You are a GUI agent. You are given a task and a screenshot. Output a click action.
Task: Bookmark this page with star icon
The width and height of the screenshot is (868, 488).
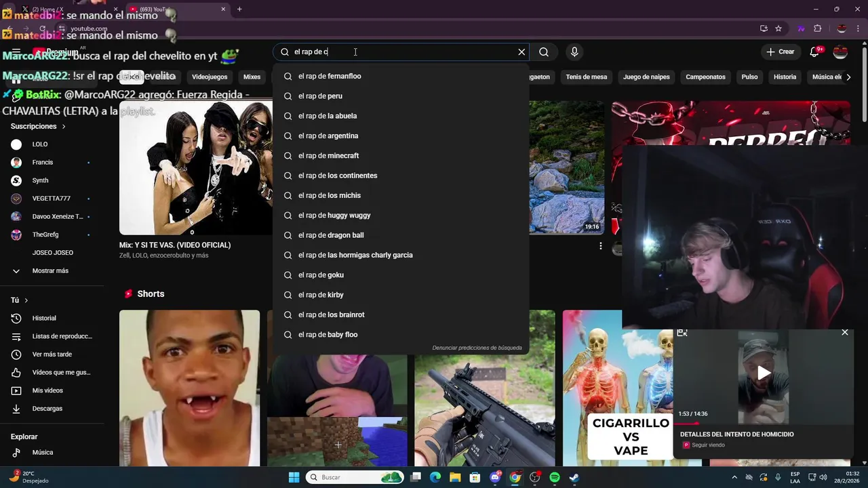coord(778,28)
